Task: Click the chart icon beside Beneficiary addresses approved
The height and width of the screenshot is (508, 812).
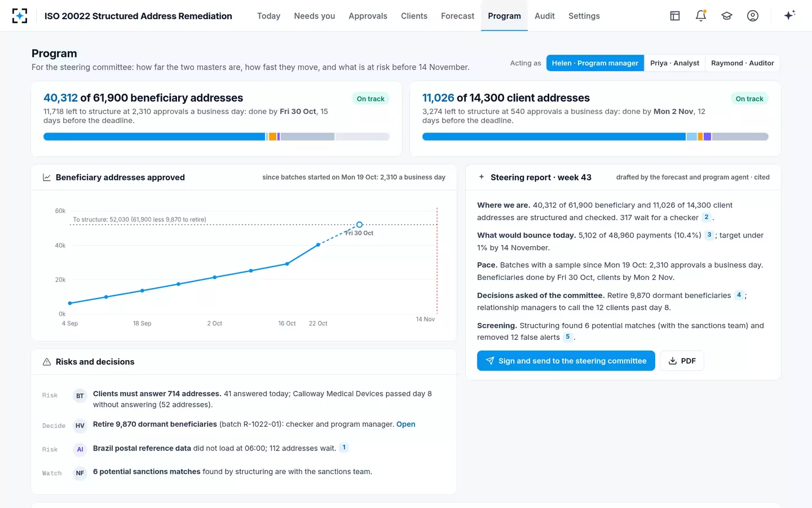Action: tap(47, 177)
